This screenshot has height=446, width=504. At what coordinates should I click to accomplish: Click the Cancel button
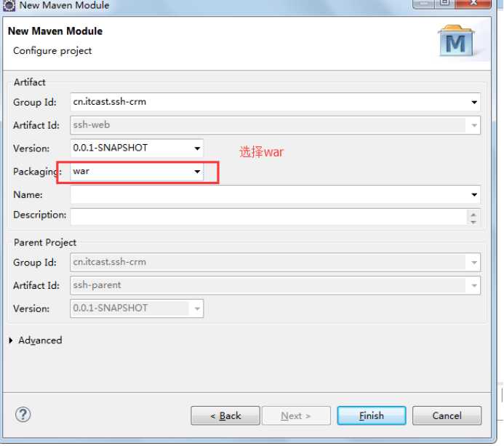(x=447, y=415)
